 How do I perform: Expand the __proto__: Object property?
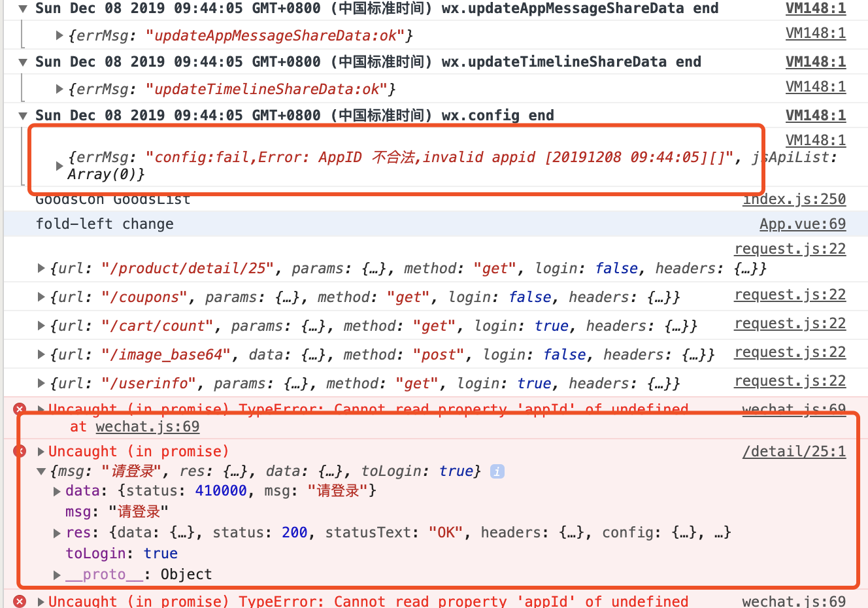click(x=57, y=575)
